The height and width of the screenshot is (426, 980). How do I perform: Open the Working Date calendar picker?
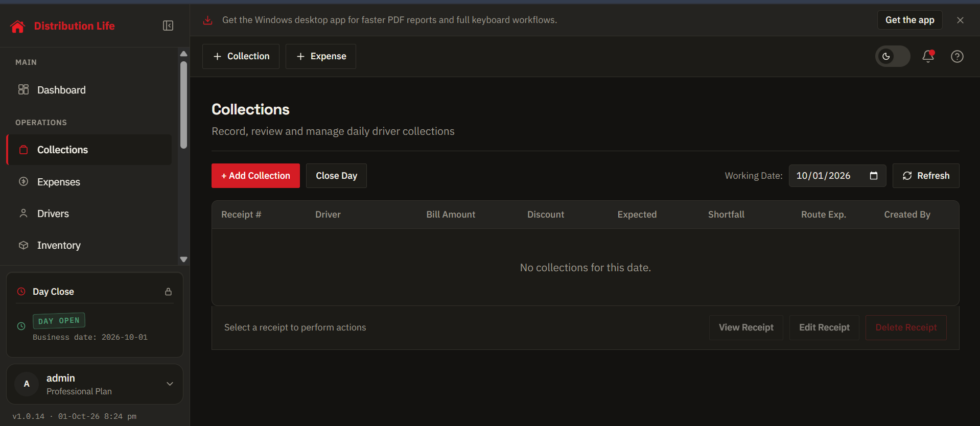tap(874, 176)
